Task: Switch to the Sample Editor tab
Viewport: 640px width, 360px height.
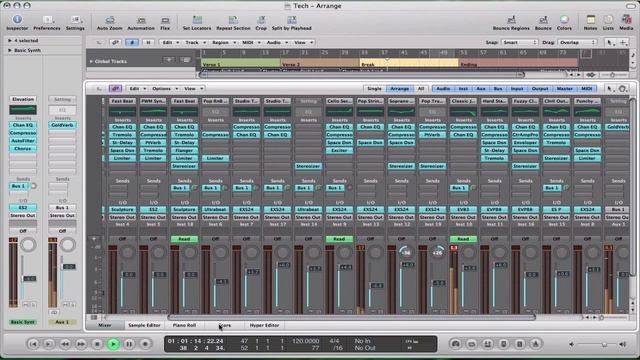Action: pyautogui.click(x=144, y=325)
